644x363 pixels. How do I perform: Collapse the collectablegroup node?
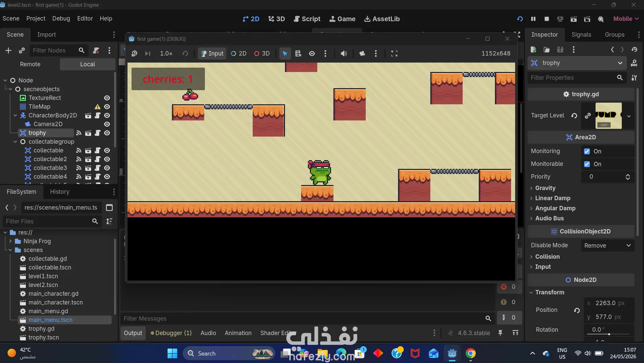tap(15, 142)
